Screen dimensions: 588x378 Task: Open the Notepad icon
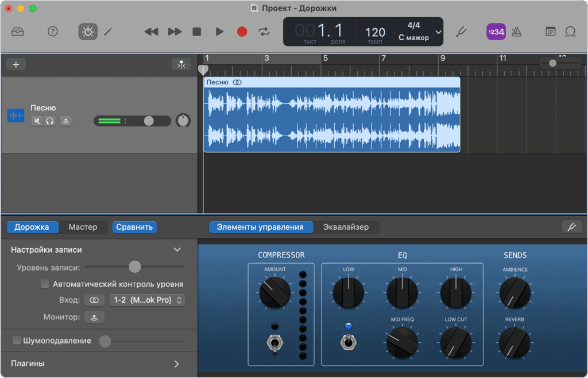550,32
